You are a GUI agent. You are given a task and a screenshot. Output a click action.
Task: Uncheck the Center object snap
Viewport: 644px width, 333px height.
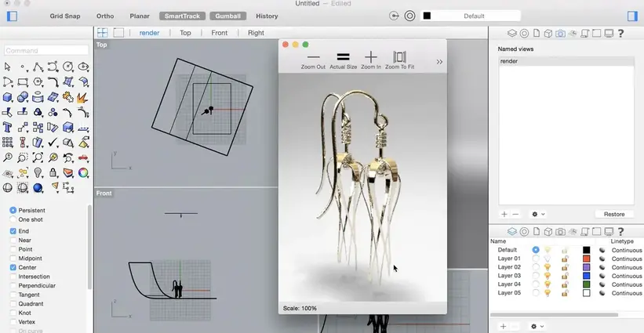click(13, 267)
